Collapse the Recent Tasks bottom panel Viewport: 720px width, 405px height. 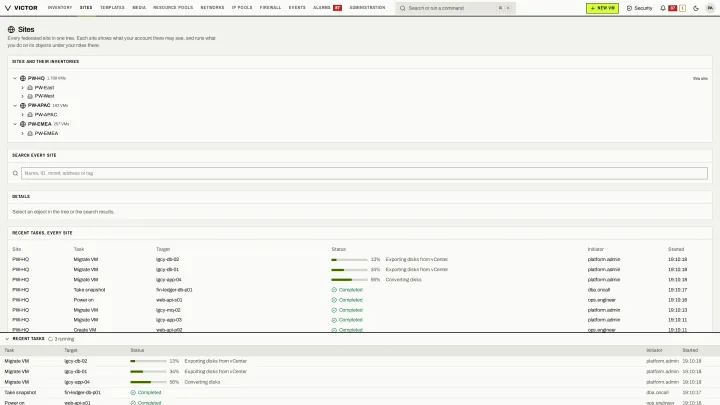click(7, 339)
